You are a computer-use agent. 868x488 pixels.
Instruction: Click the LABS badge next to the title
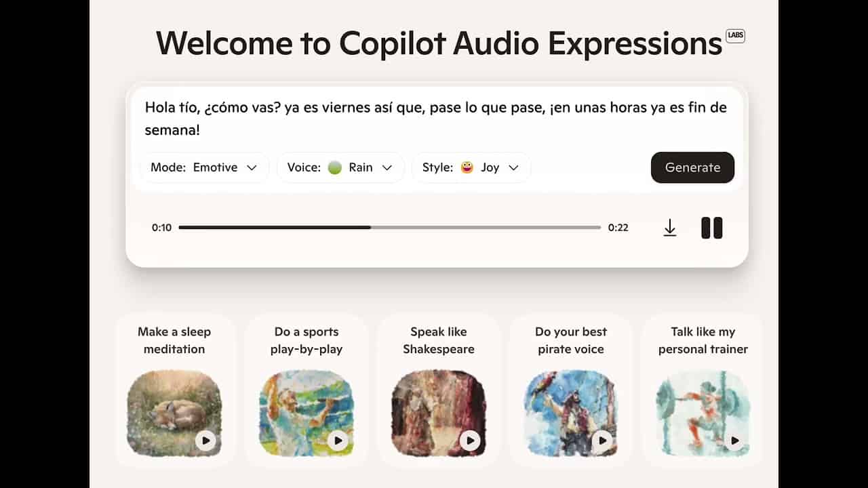[x=735, y=36]
